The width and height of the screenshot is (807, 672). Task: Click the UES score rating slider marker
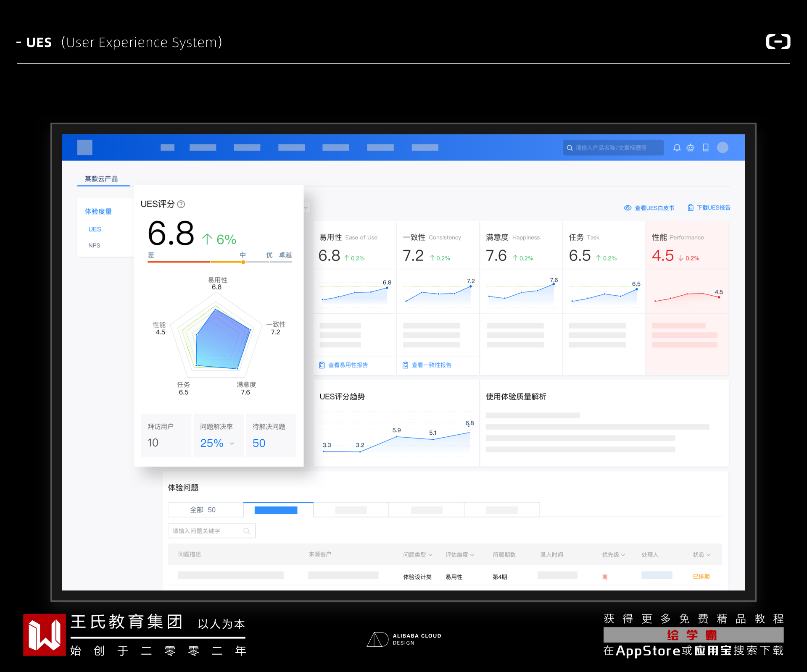[243, 262]
